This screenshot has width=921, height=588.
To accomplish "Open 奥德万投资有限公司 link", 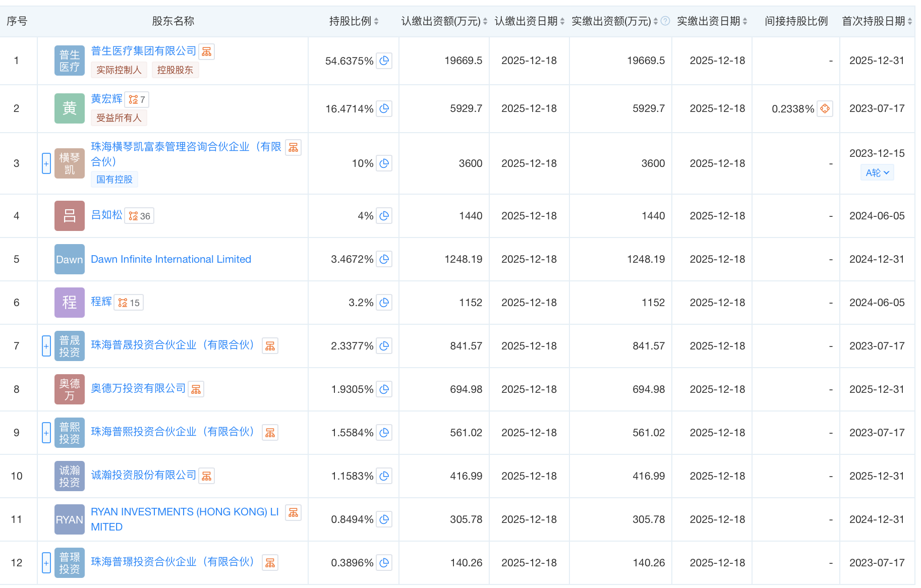I will pyautogui.click(x=138, y=388).
